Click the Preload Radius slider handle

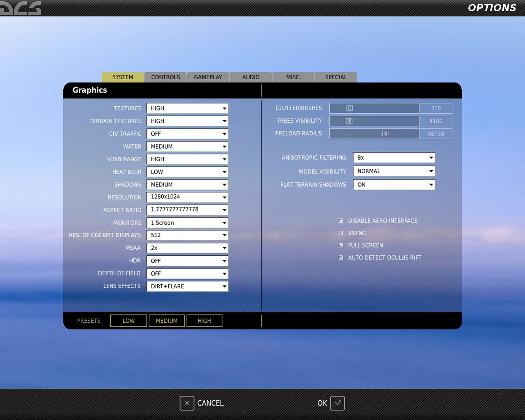click(385, 134)
